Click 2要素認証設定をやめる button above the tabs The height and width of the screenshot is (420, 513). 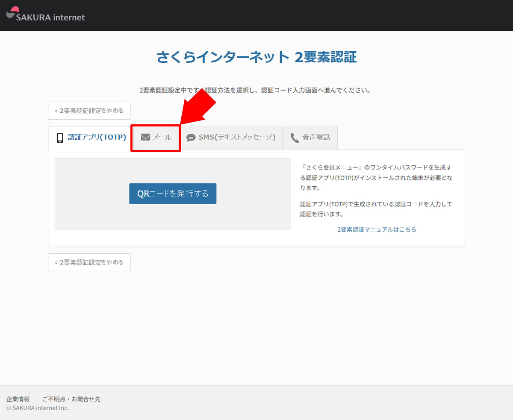pyautogui.click(x=89, y=111)
